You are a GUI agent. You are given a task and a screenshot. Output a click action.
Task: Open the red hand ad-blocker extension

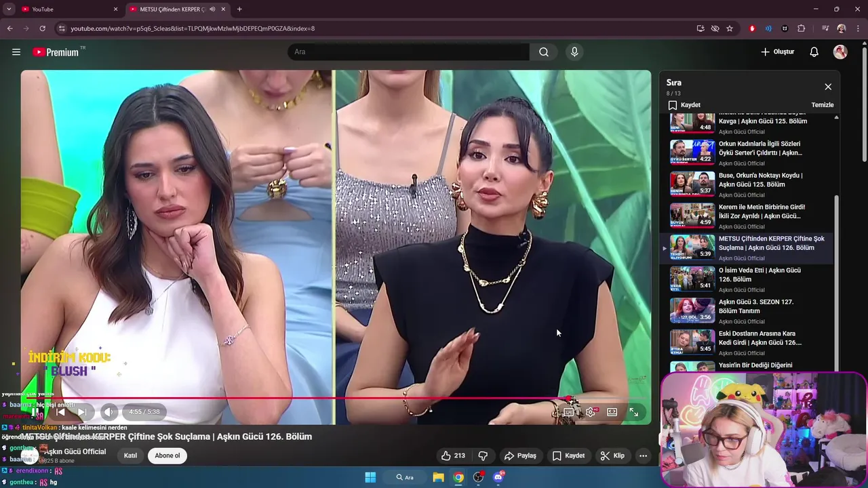752,28
